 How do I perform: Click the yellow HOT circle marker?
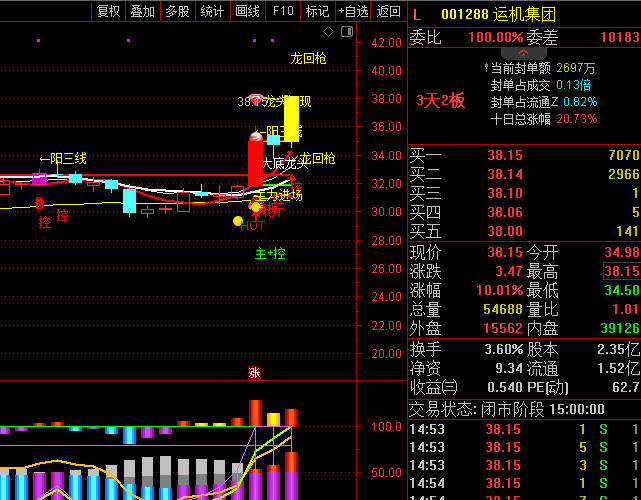pyautogui.click(x=238, y=220)
